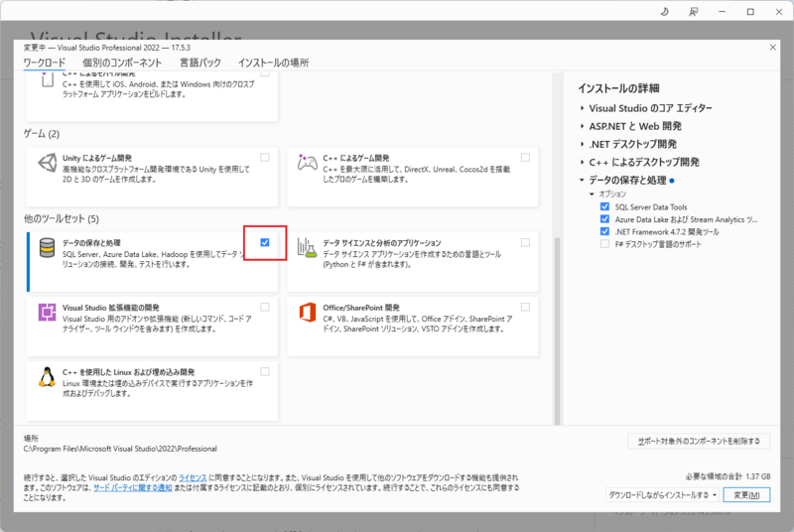Check F# デスクトップ言語のサポート option
The height and width of the screenshot is (532, 794).
coord(604,244)
